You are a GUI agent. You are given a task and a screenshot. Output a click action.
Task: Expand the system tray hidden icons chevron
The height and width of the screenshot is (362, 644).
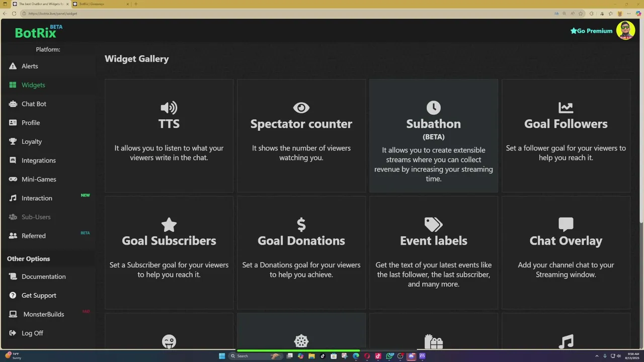597,356
